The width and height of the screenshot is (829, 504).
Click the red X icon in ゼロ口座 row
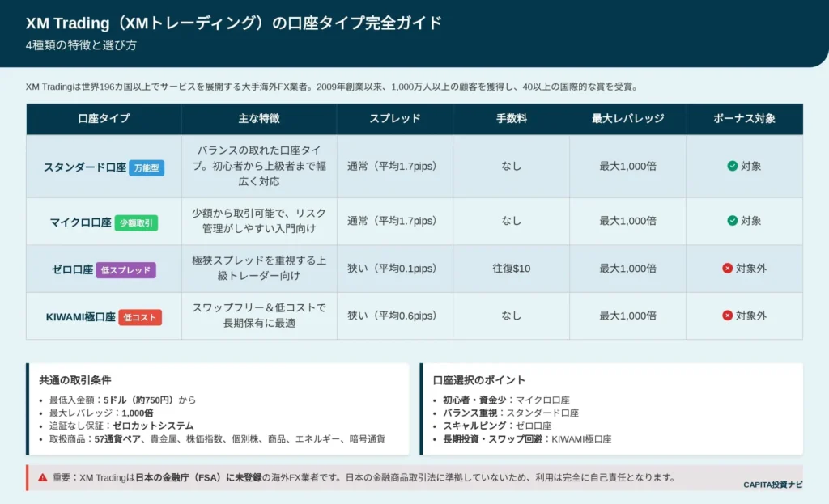point(728,268)
